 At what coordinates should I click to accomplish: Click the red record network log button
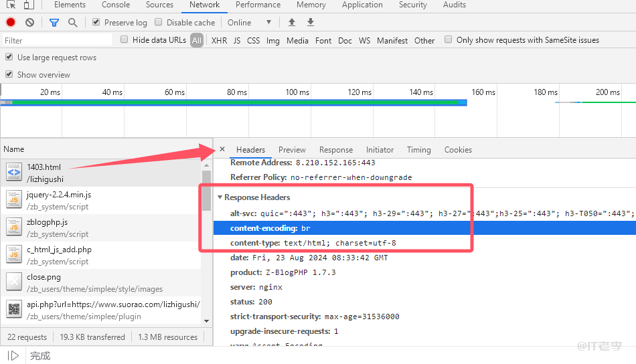point(11,22)
